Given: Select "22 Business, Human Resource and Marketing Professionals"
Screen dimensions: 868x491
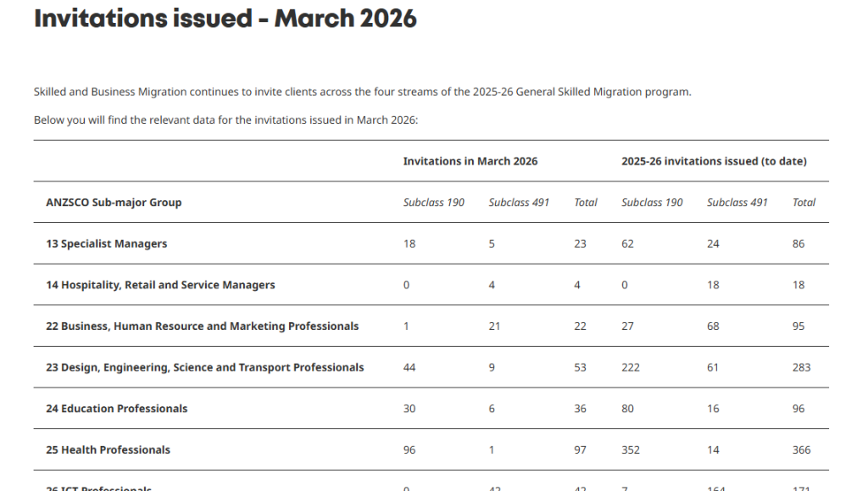Looking at the screenshot, I should (x=203, y=326).
